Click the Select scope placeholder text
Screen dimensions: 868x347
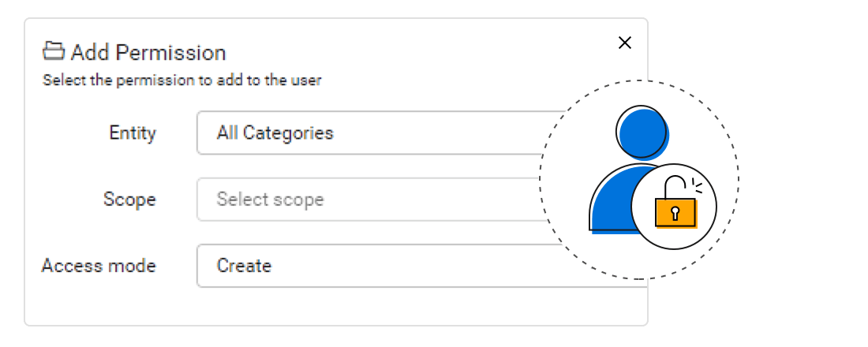pyautogui.click(x=270, y=200)
